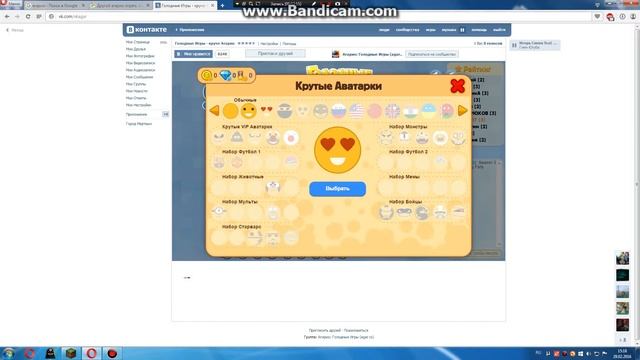Image resolution: width=640 pixels, height=360 pixels.
Task: Click the gold coin currency icon
Action: click(x=207, y=75)
